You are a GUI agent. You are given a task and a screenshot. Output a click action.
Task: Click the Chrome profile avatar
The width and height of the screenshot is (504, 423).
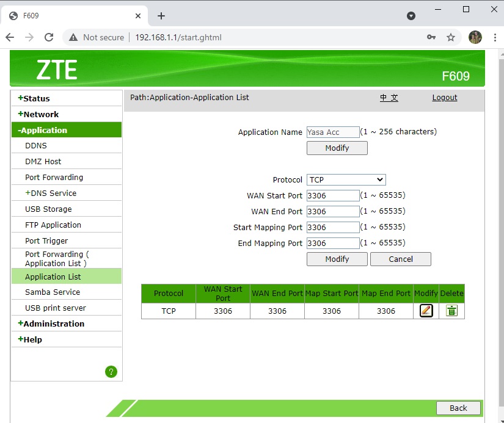[475, 37]
